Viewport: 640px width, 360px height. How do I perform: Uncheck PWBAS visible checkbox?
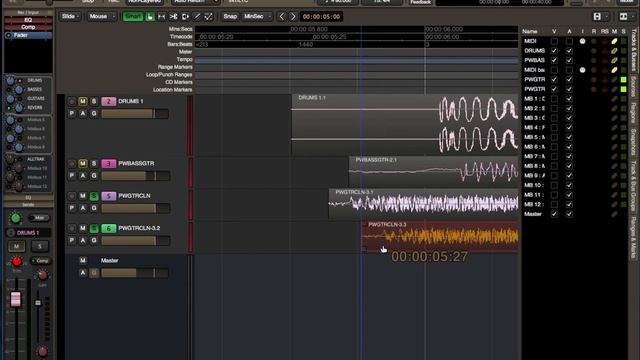point(554,60)
